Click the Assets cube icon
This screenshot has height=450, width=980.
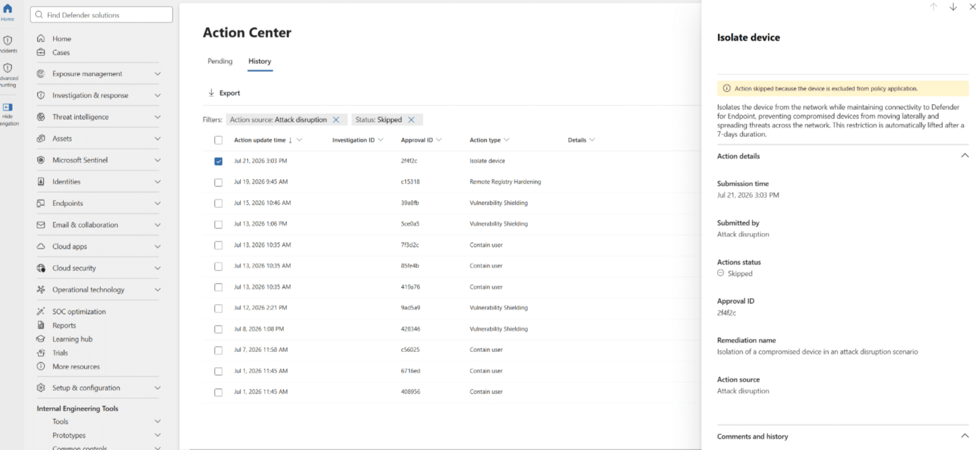[x=41, y=139]
